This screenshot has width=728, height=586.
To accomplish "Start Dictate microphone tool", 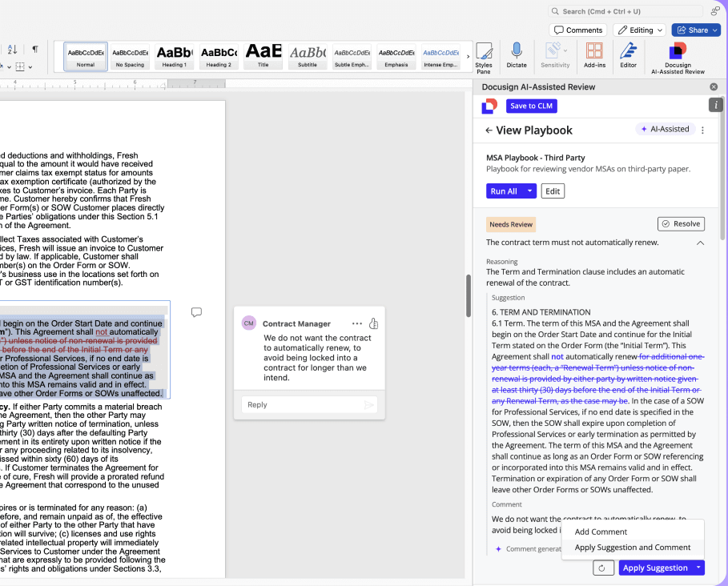I will tap(517, 55).
